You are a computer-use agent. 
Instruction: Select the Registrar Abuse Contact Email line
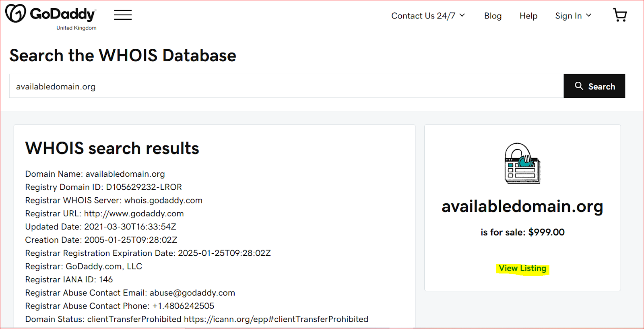tap(130, 293)
